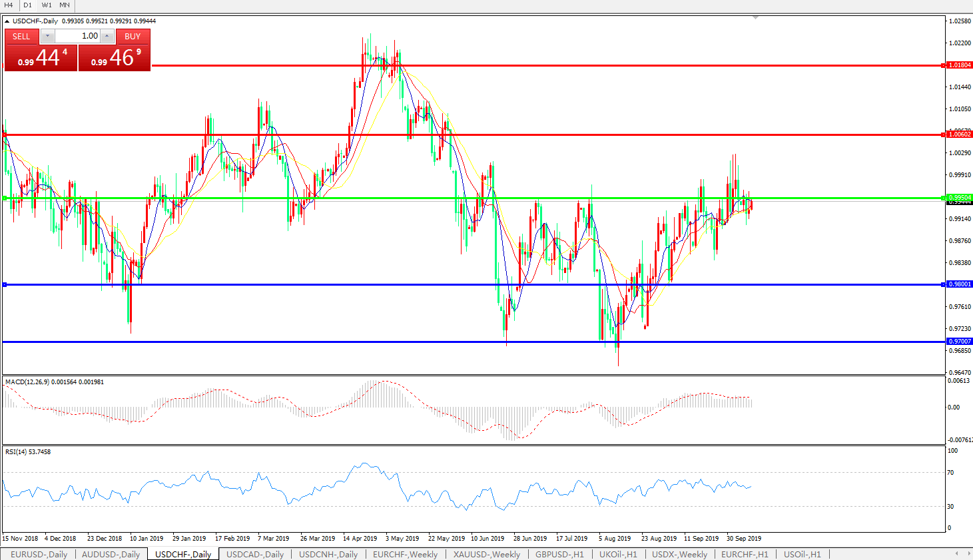The width and height of the screenshot is (973, 560).
Task: Switch to the XAUUSD Weekly tab
Action: pos(486,554)
